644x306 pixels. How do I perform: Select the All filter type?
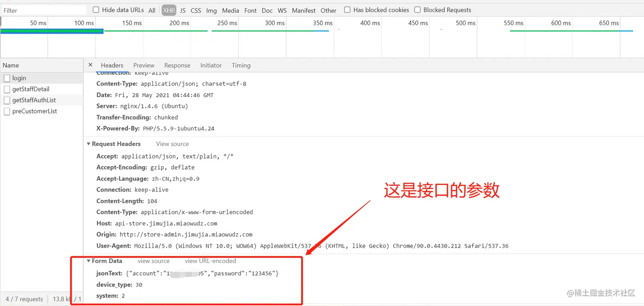(x=152, y=10)
